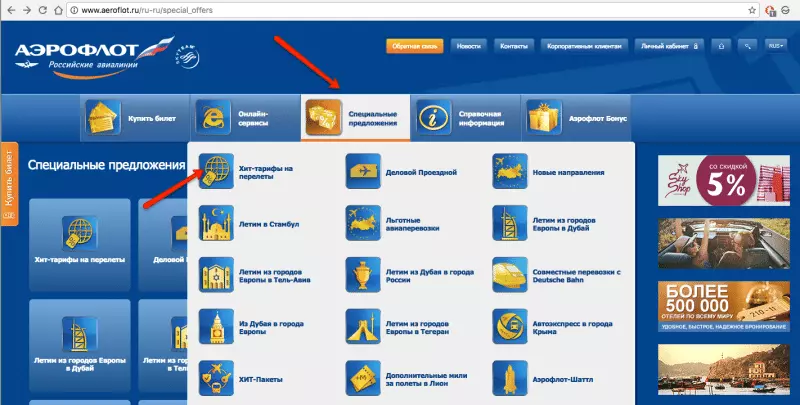Open the ХИТ-Пакеты text link
This screenshot has width=800, height=405.
261,379
